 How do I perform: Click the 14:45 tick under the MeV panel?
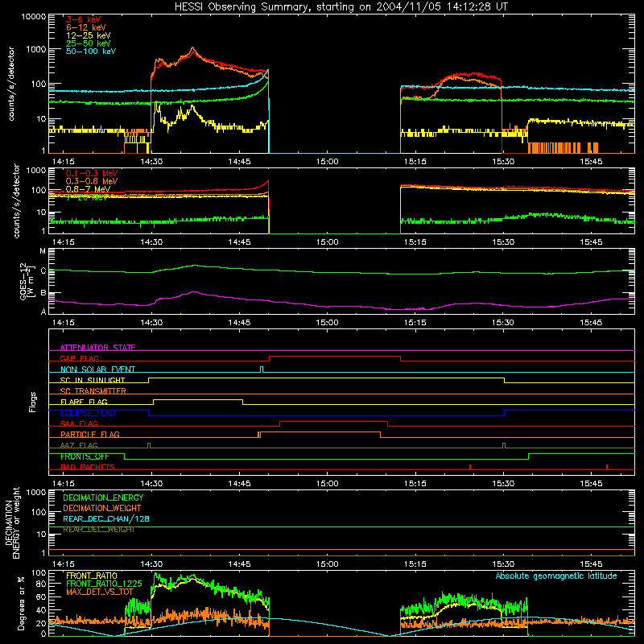tap(239, 242)
